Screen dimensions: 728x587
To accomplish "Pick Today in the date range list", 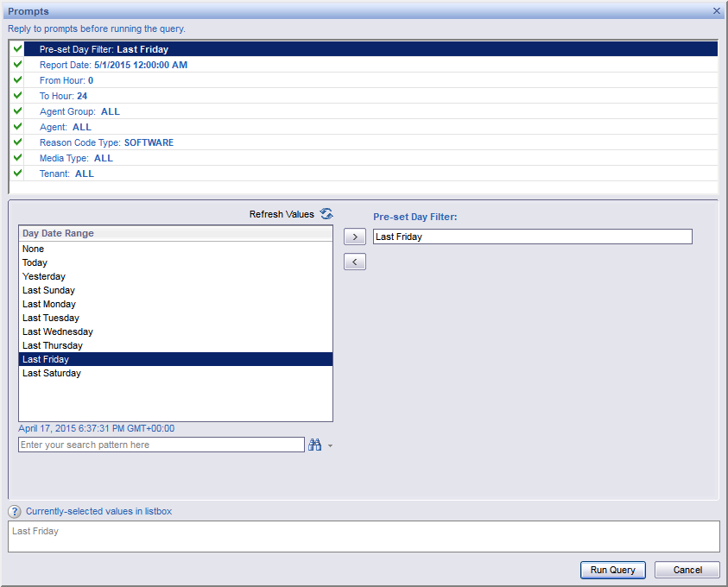I will pyautogui.click(x=35, y=262).
